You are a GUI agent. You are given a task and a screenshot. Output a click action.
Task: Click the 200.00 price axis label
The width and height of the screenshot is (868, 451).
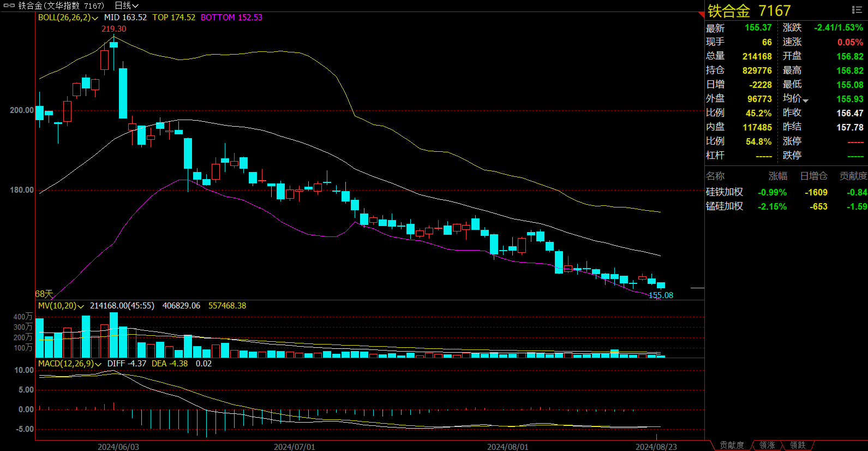pyautogui.click(x=22, y=110)
